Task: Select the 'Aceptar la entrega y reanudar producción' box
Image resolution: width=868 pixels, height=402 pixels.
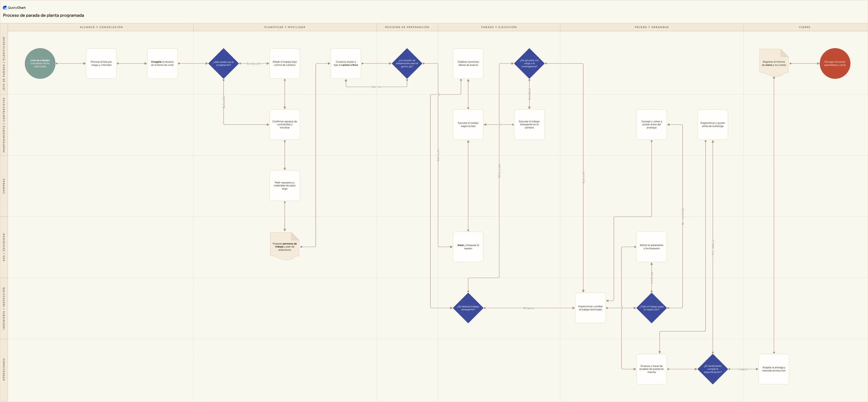Action: coord(774,369)
